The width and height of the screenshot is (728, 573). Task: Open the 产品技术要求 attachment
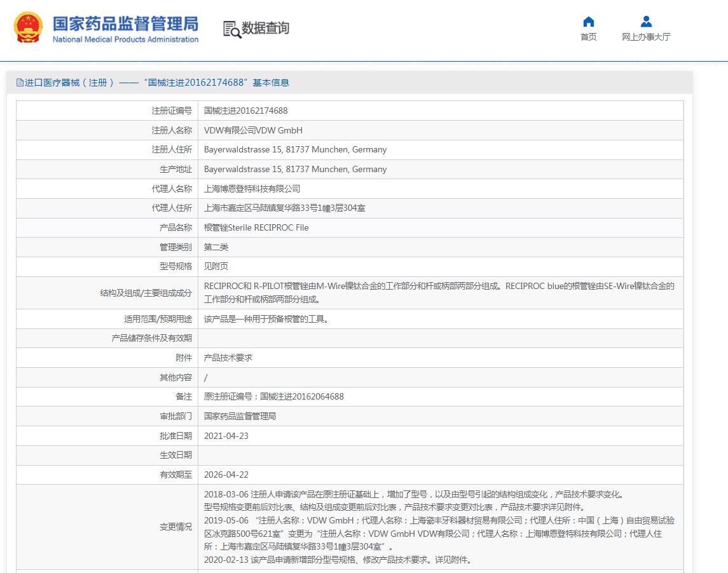228,358
